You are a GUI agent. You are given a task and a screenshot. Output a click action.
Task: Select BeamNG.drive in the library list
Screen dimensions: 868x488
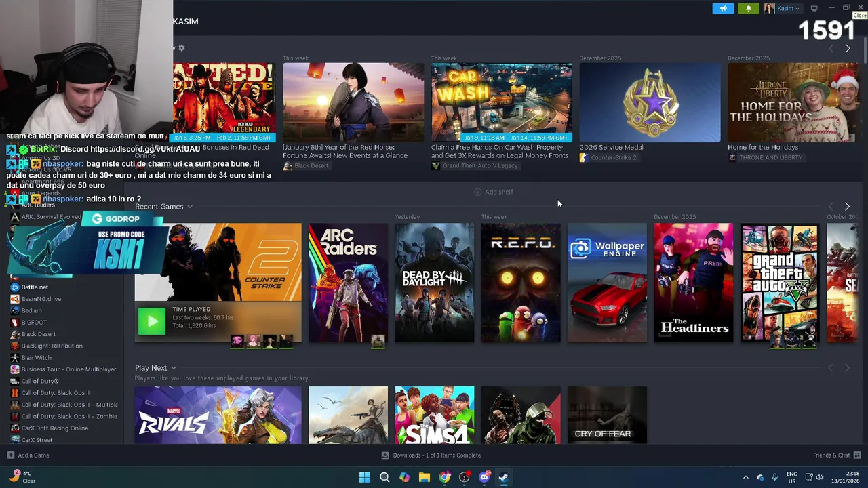41,299
